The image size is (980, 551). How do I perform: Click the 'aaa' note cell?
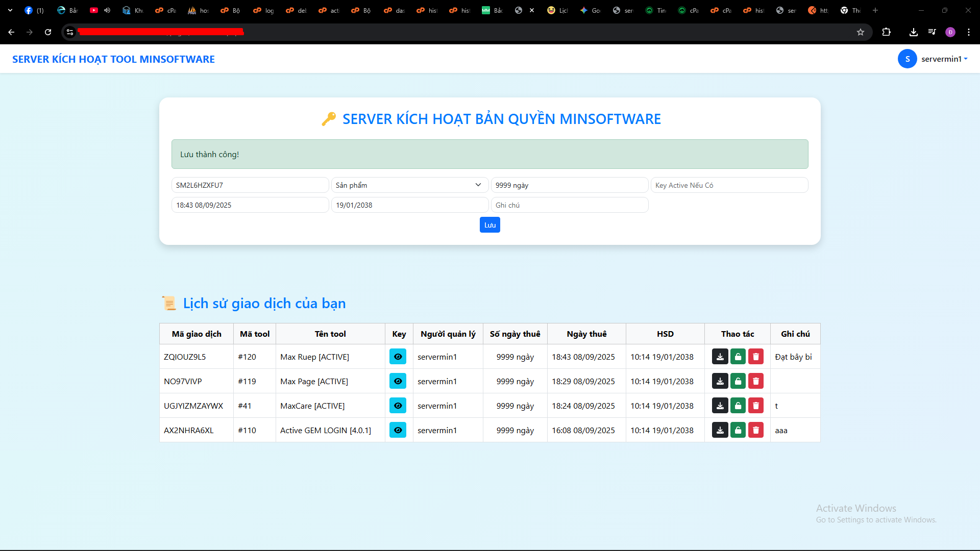point(795,430)
